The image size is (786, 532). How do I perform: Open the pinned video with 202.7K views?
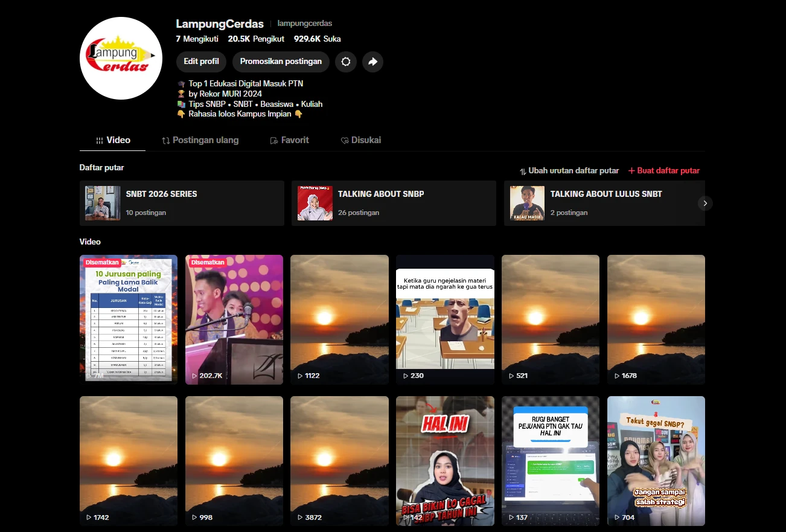[x=234, y=319]
